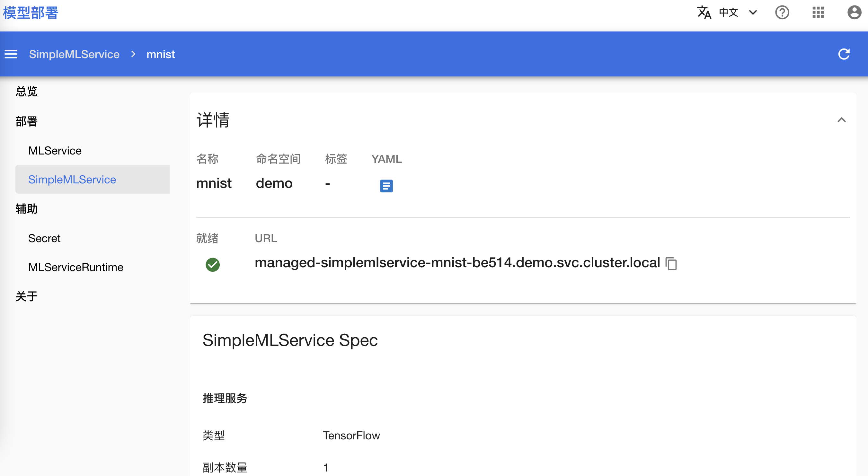
Task: Go to SimpleMLService breadcrumb
Action: [74, 54]
